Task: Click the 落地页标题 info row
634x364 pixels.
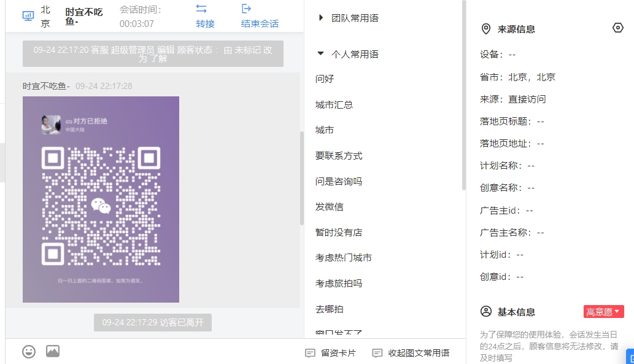Action: pos(512,122)
